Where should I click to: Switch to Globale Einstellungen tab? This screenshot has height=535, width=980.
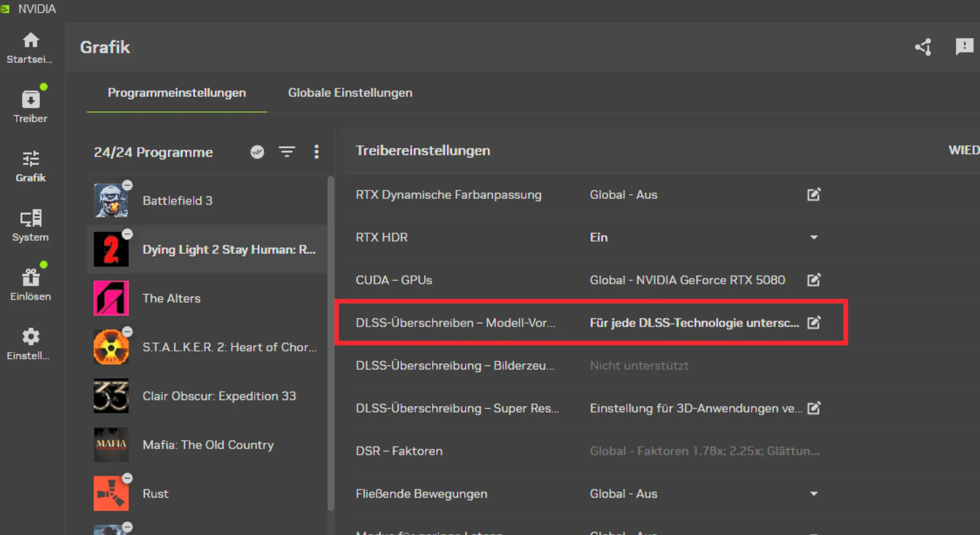click(350, 93)
